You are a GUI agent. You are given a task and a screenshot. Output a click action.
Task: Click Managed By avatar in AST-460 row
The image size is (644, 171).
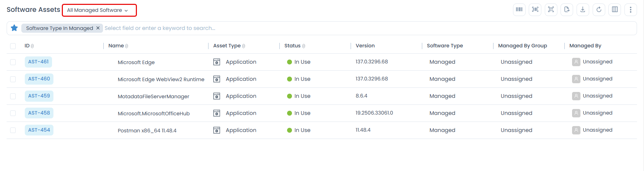[576, 79]
